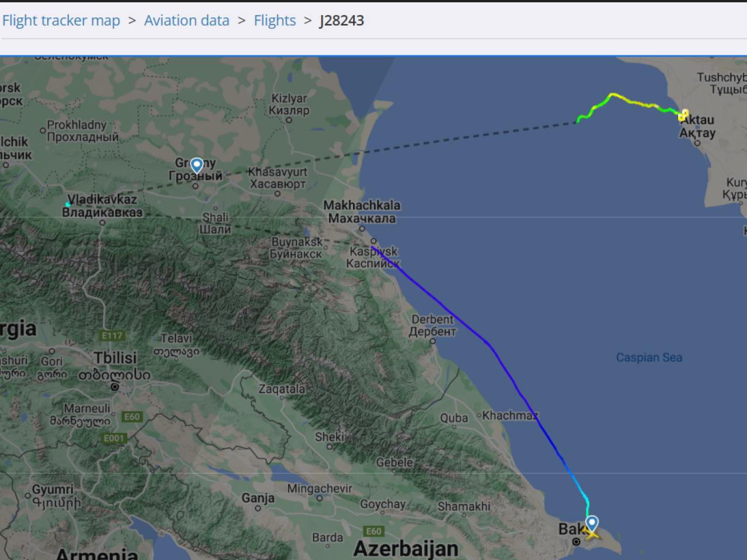Click the E60 road shield near Marneuli
The height and width of the screenshot is (560, 747).
click(x=132, y=416)
